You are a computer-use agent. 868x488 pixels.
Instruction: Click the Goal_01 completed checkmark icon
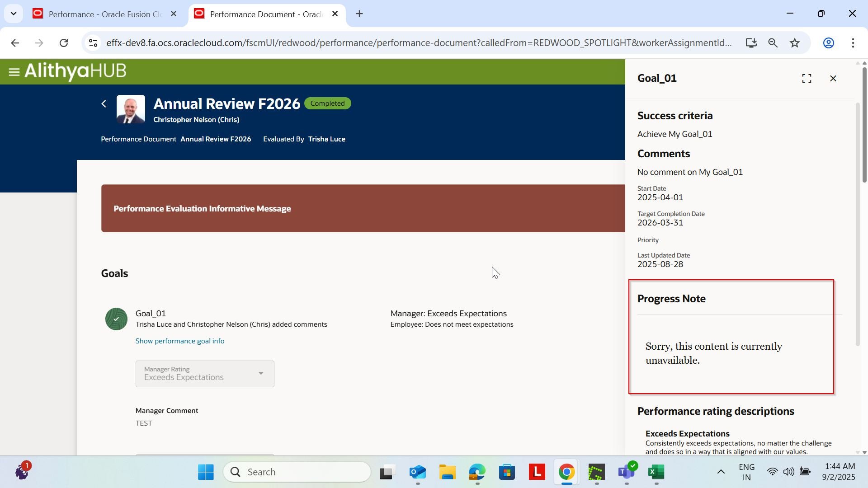(x=117, y=319)
